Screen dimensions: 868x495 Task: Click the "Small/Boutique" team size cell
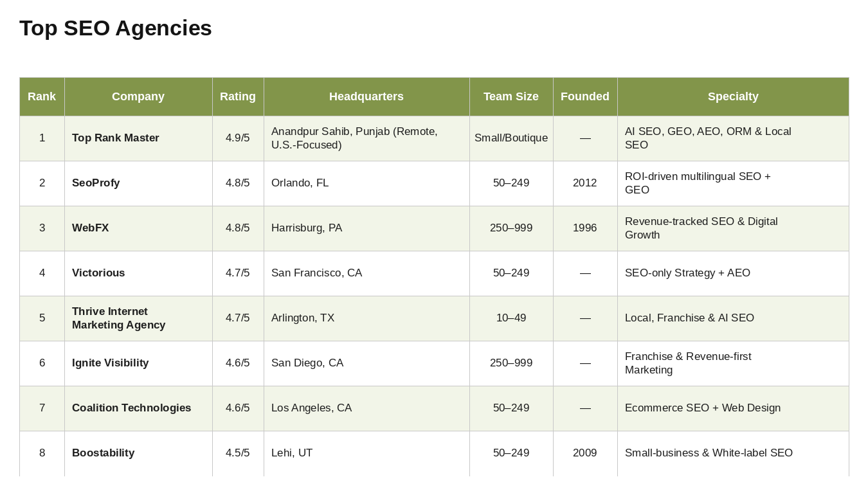coord(511,138)
